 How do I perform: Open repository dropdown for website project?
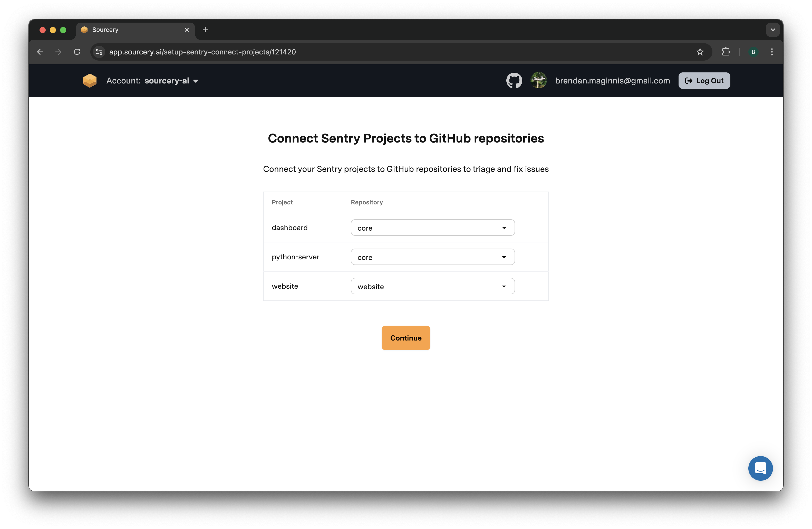point(432,286)
